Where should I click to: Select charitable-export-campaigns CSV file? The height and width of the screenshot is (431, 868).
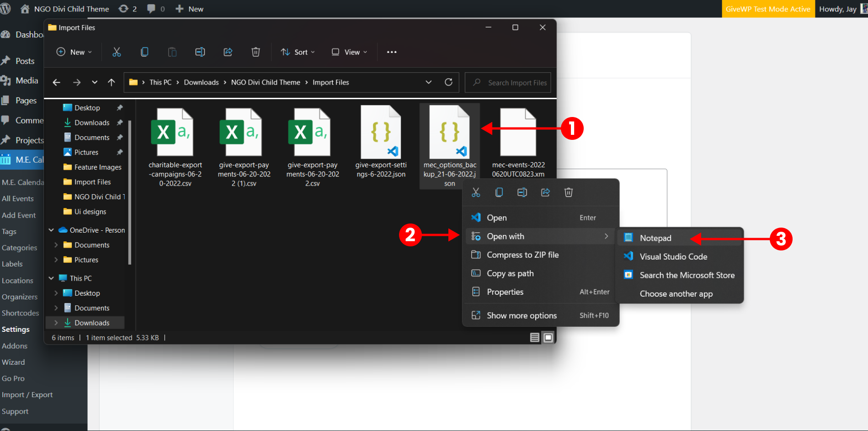click(175, 147)
